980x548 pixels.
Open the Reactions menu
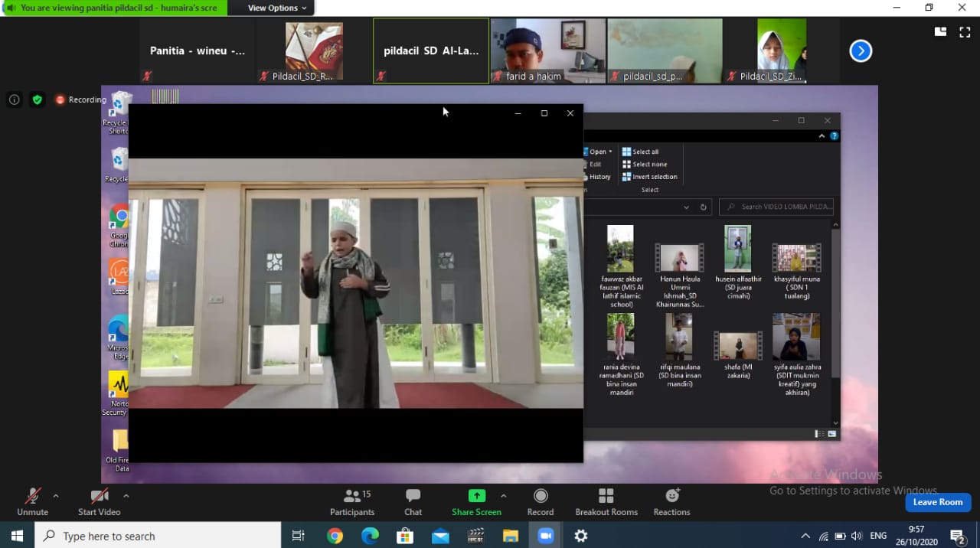pyautogui.click(x=671, y=502)
